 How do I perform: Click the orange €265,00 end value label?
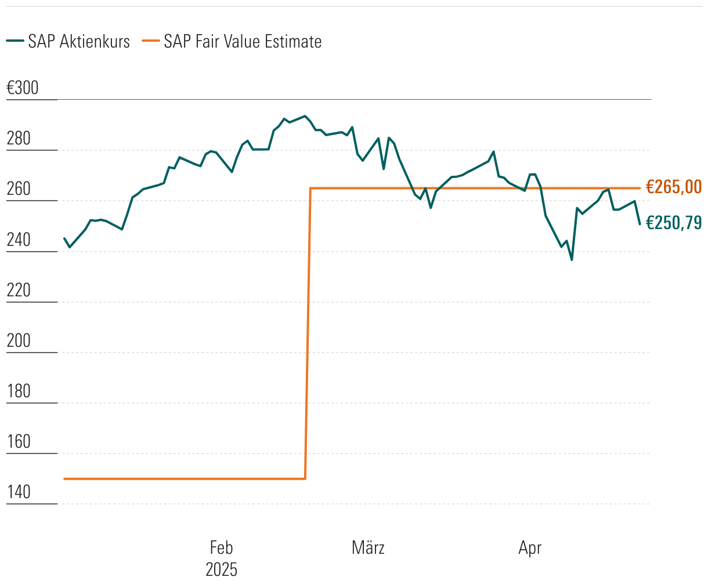(x=674, y=187)
